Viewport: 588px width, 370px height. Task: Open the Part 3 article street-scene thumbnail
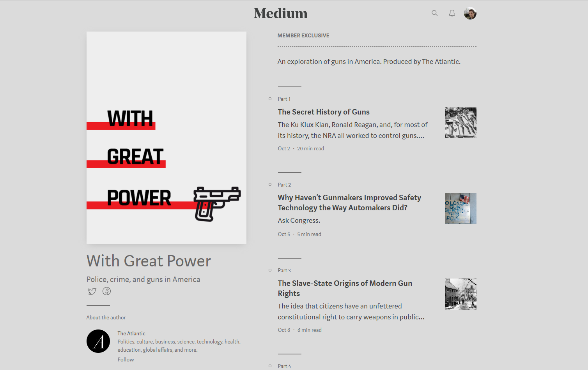461,294
